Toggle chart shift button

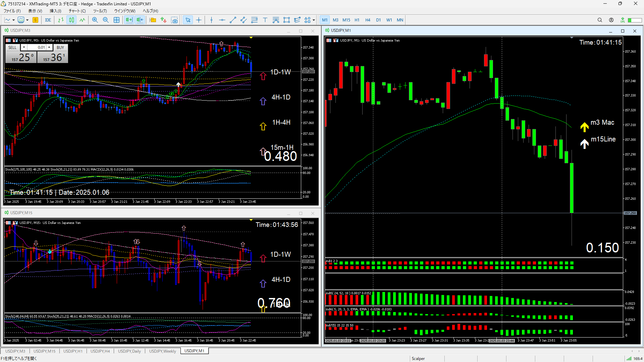(140, 20)
